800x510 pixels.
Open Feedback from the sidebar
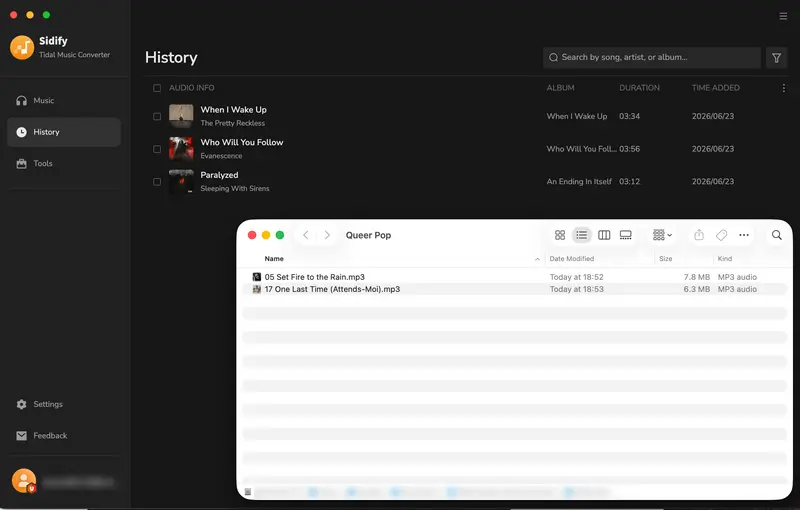64,436
